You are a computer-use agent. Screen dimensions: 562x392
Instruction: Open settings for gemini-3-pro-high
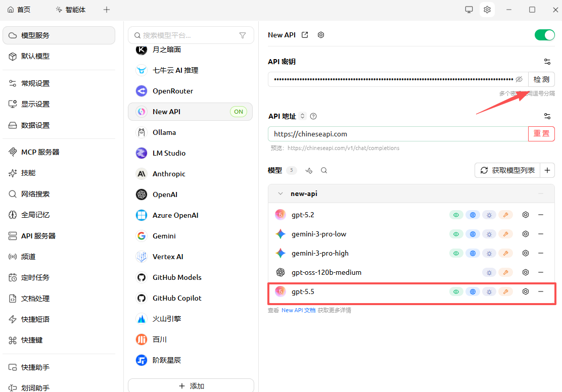(x=526, y=253)
